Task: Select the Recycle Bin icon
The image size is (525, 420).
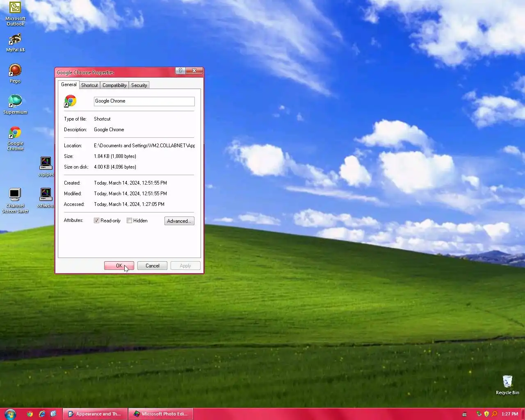Action: 507,385
